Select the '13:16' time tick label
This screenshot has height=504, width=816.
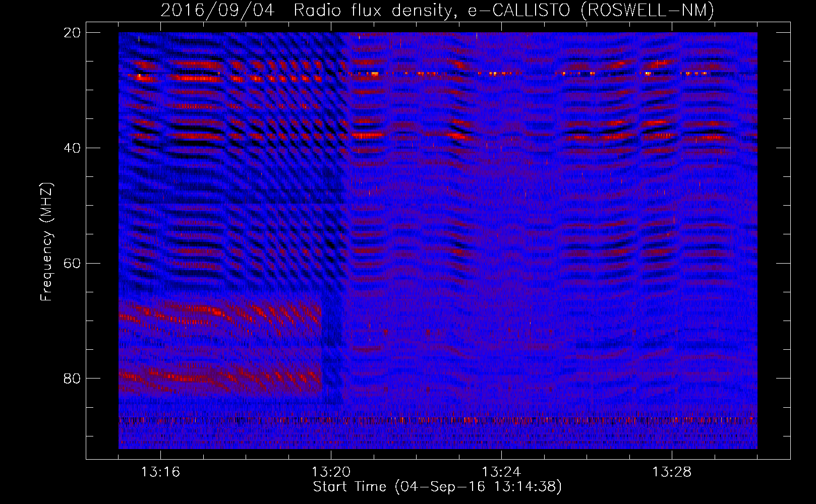click(x=160, y=472)
